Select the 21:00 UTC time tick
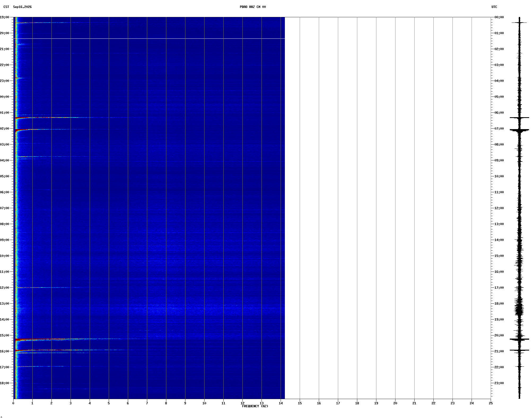Screen dimensions: 531x420 499,351
